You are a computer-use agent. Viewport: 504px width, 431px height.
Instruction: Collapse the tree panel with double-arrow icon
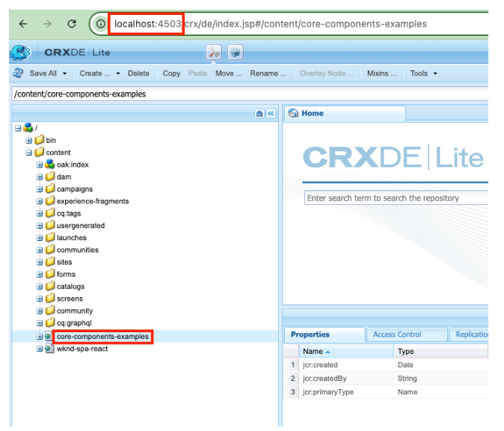point(271,114)
